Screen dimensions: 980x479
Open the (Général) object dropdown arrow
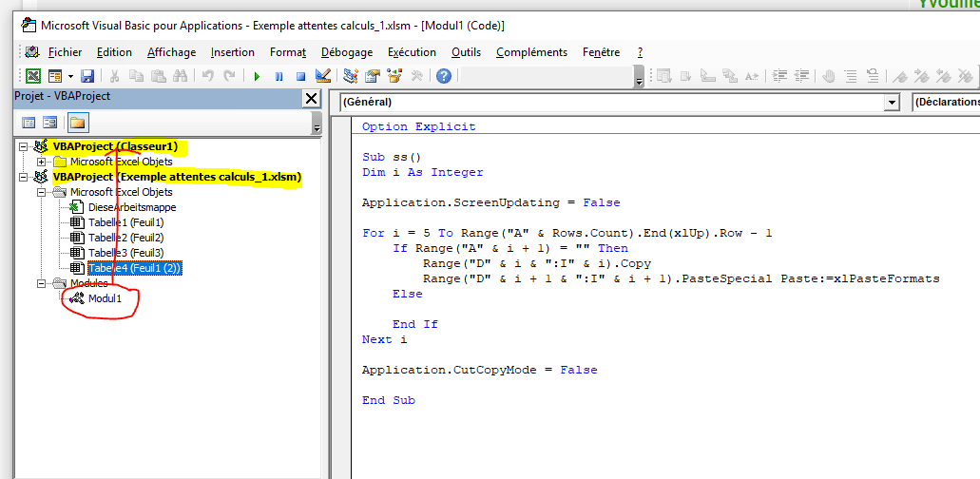891,102
